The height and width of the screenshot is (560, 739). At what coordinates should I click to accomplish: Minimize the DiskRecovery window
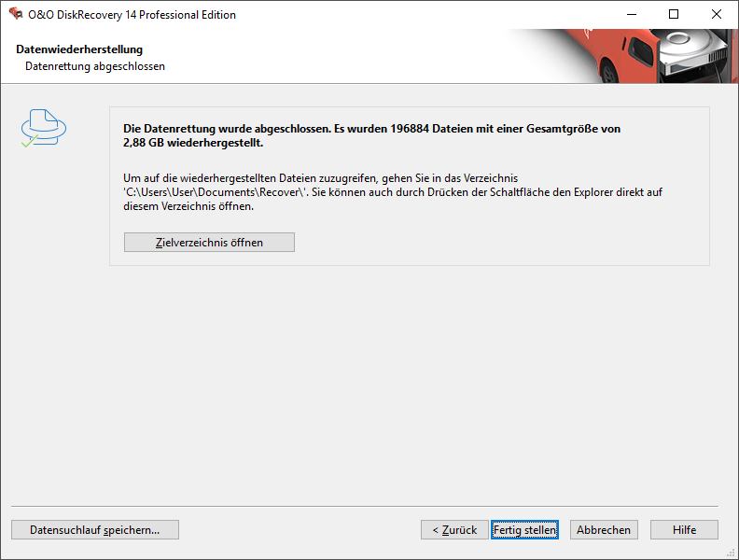[x=632, y=14]
